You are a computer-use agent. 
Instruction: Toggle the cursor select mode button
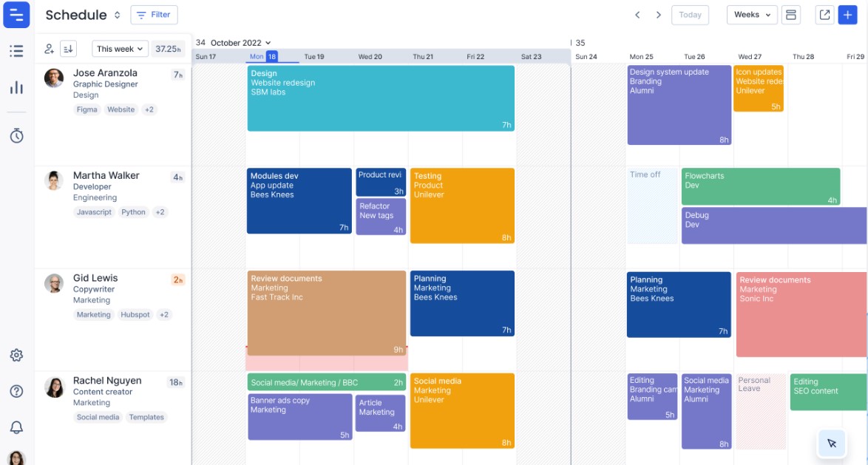(832, 443)
